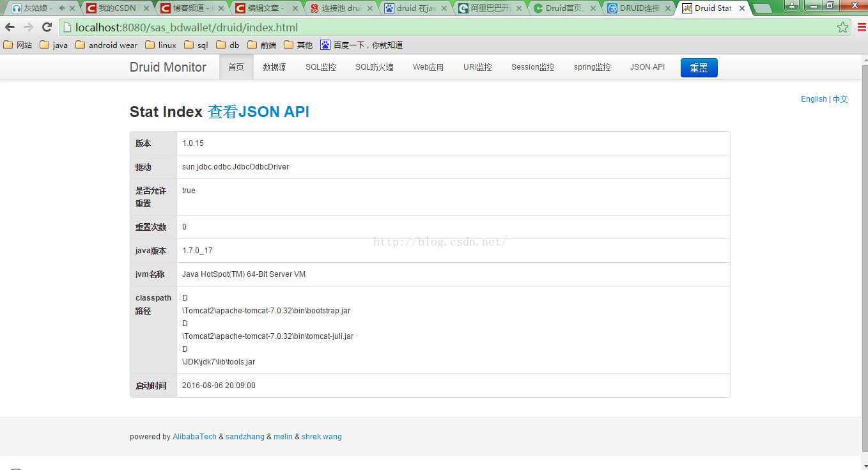Select the 是否允许重置 value true
Screen dimensions: 868x470
189,191
